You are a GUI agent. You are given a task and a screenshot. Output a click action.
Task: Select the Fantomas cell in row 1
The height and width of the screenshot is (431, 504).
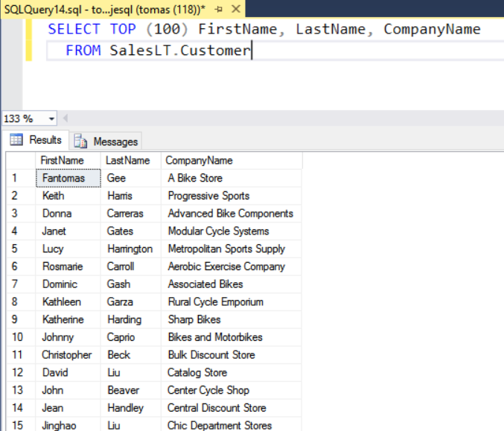pos(68,178)
